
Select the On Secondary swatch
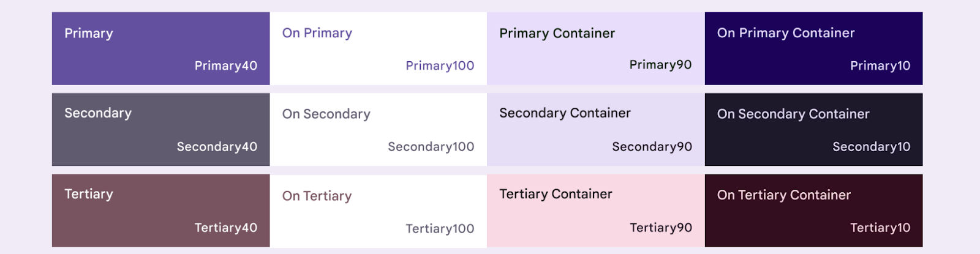[x=378, y=129]
